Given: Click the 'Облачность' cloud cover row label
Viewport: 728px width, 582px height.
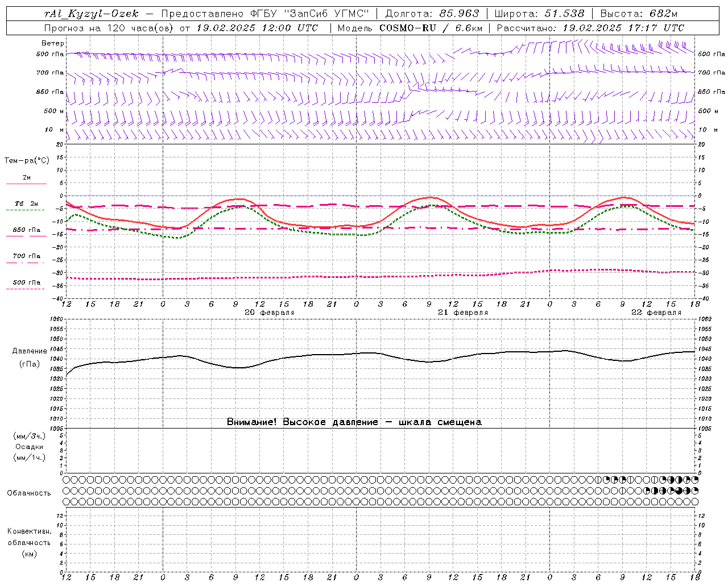Looking at the screenshot, I should click(x=29, y=493).
